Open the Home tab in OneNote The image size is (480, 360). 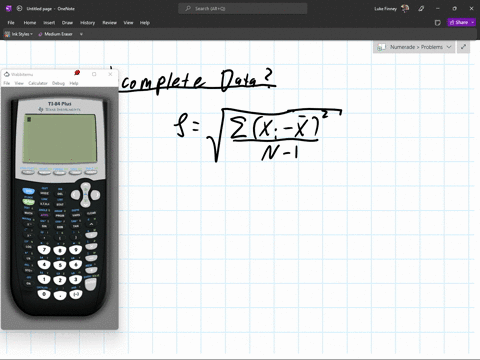[30, 23]
